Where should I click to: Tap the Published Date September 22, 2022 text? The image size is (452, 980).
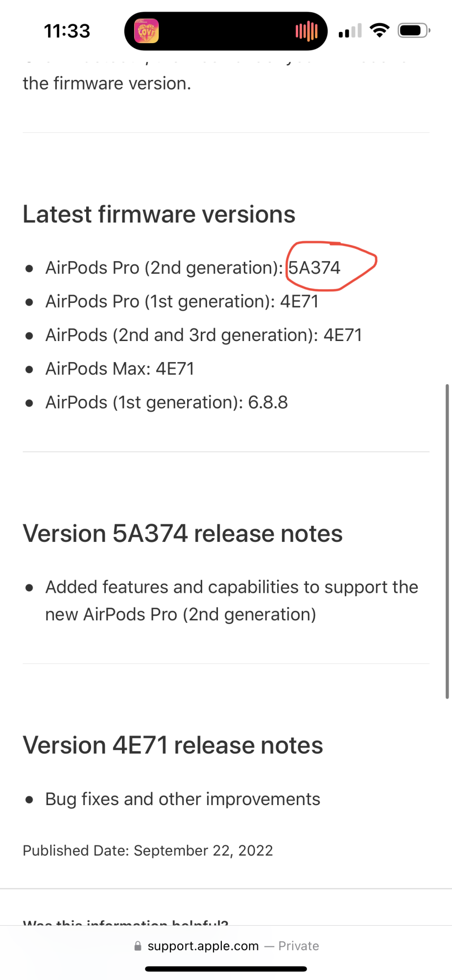pyautogui.click(x=148, y=850)
